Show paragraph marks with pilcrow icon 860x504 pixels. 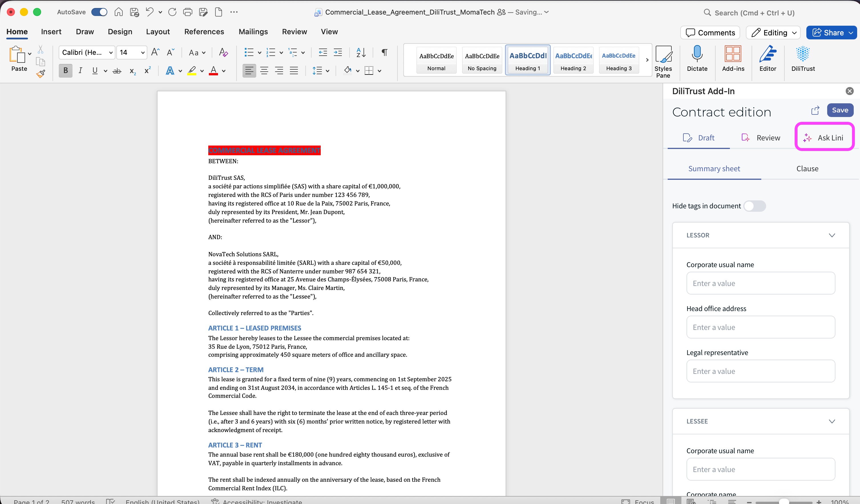coord(384,52)
